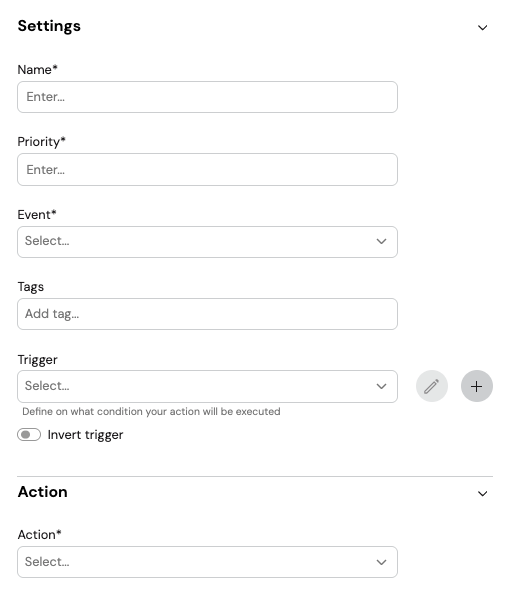
Task: Open the Action select dropdown
Action: [x=207, y=562]
